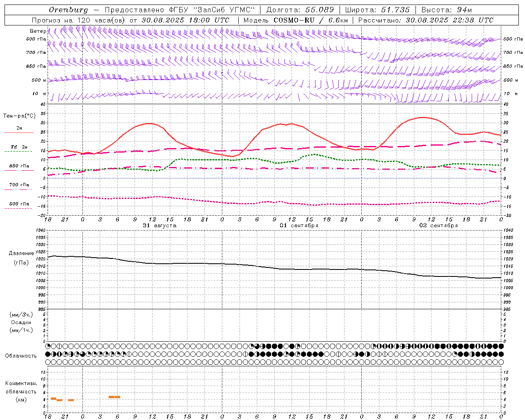Viewport: 525px width, 420px height.
Task: Select the text Предоставлено ФГБУ "ЗапСиб УГМС"
Action: pyautogui.click(x=180, y=9)
